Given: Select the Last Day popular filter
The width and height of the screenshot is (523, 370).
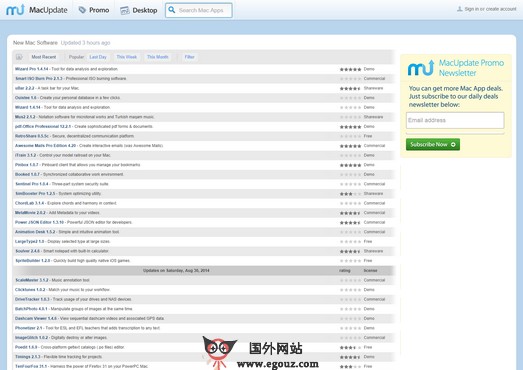Looking at the screenshot, I should coord(98,57).
